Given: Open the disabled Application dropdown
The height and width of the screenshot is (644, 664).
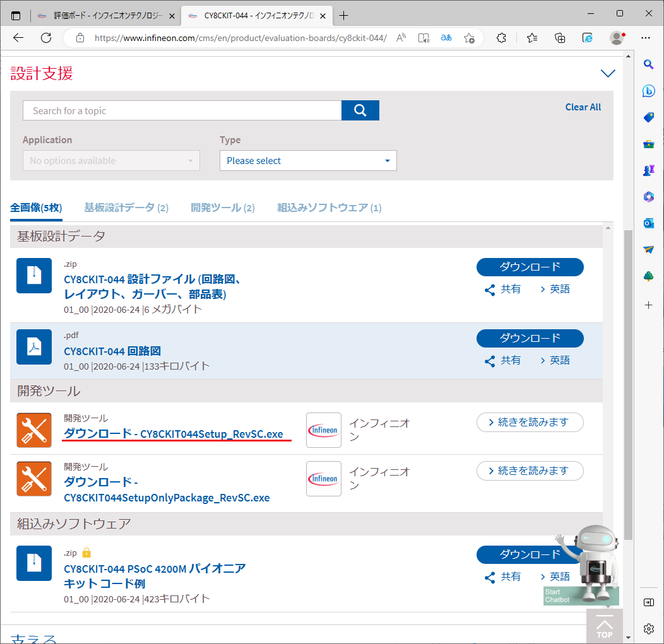Looking at the screenshot, I should tap(111, 161).
